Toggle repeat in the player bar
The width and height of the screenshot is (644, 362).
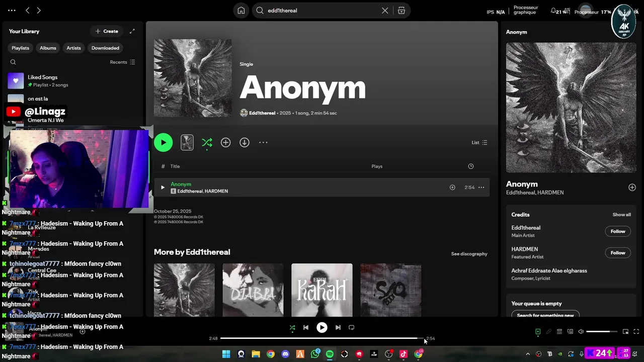tap(352, 327)
